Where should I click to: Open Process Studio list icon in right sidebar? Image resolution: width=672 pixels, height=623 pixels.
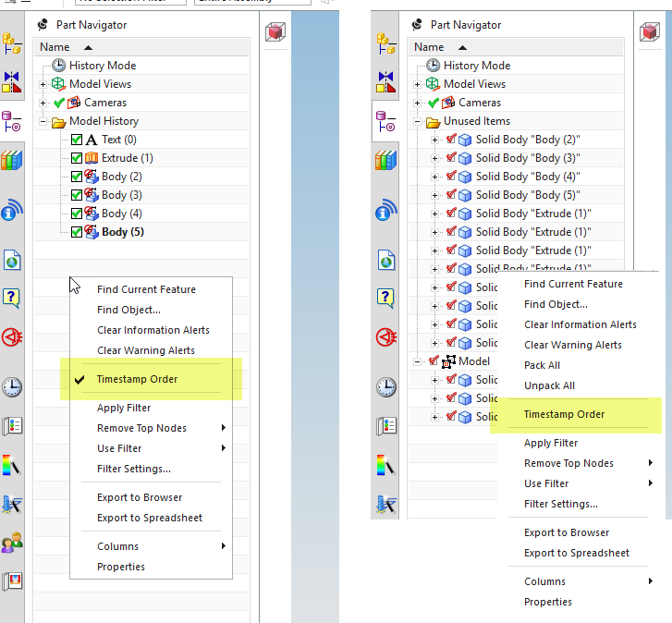click(386, 426)
